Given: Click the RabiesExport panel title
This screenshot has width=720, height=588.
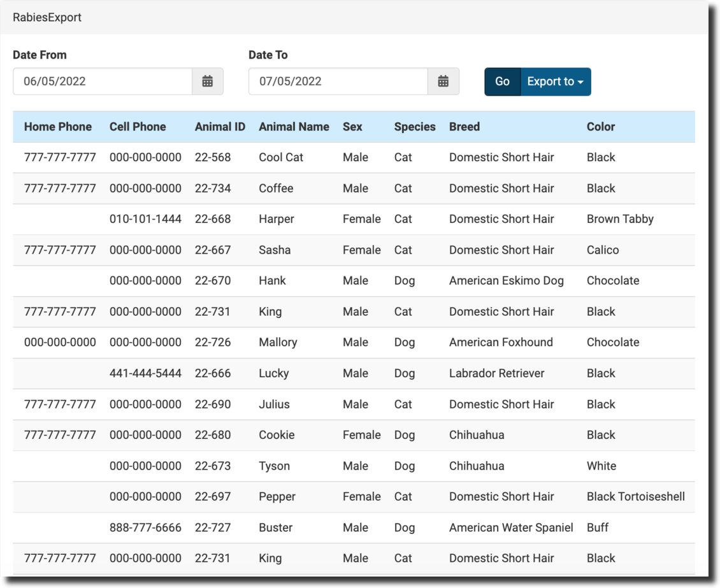Looking at the screenshot, I should [47, 17].
